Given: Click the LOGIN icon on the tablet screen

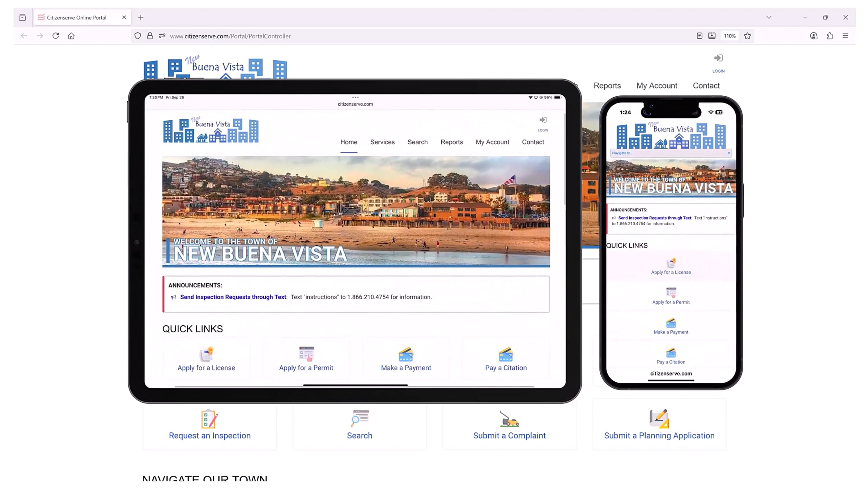Looking at the screenshot, I should 543,120.
